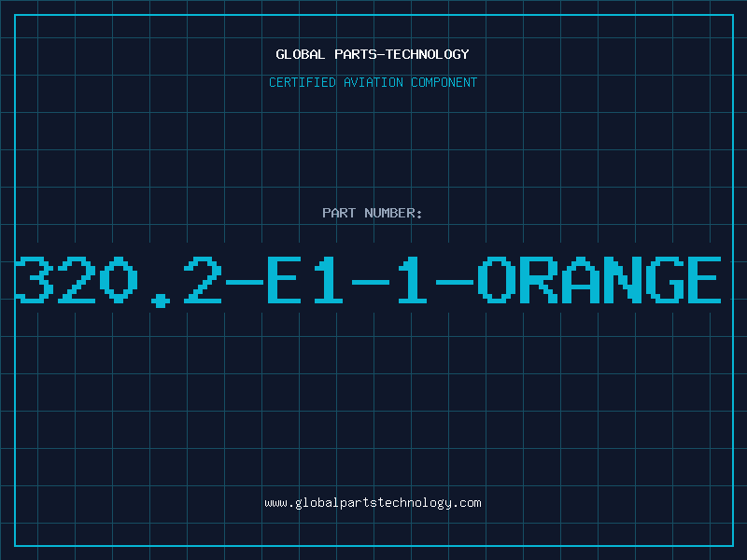Click the PART NUMBER: label
This screenshot has height=560, width=747.
[x=373, y=213]
